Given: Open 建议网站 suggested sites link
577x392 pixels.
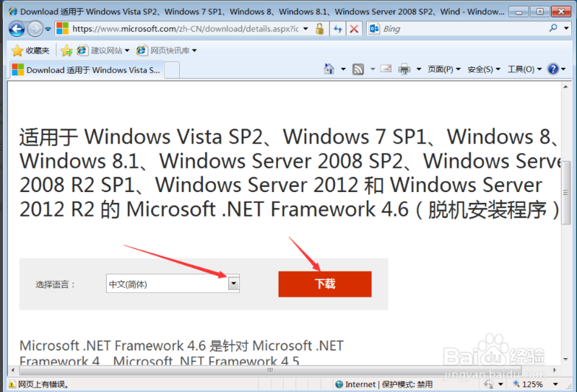Looking at the screenshot, I should tap(103, 51).
